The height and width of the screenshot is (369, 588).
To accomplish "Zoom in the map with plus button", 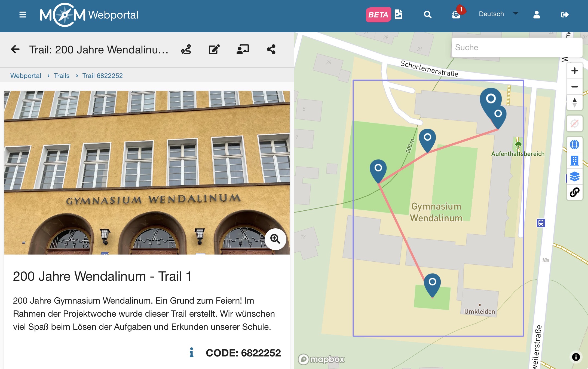I will pos(574,71).
